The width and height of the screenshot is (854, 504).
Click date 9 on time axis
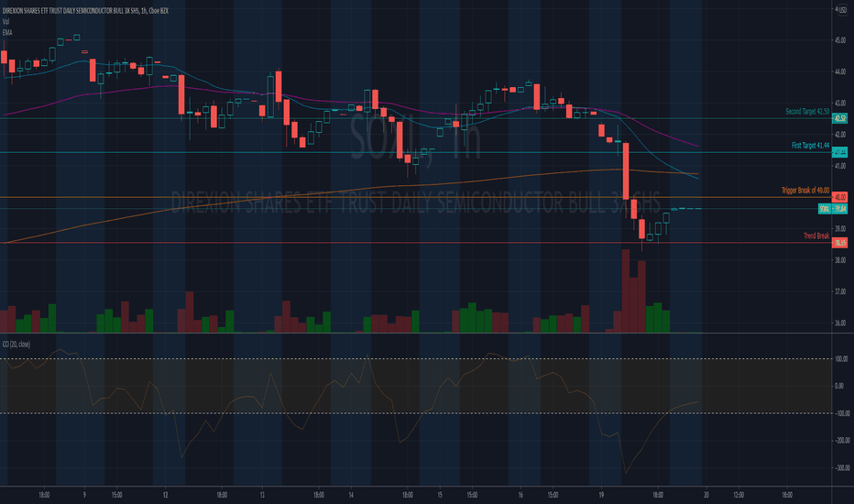84,495
